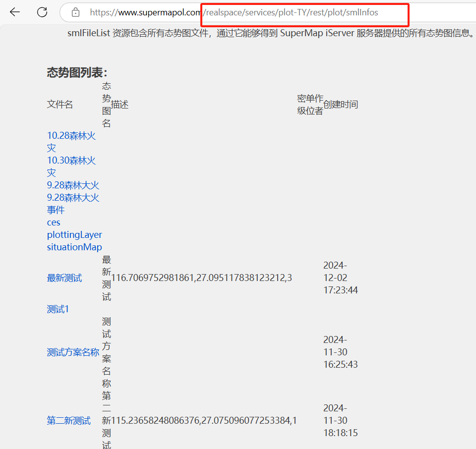Select the smlFileList description paragraph
The height and width of the screenshot is (449, 476).
tap(271, 33)
